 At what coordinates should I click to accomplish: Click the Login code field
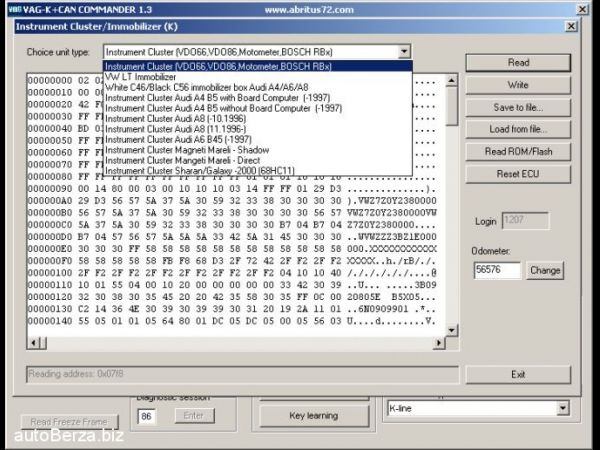tap(525, 221)
